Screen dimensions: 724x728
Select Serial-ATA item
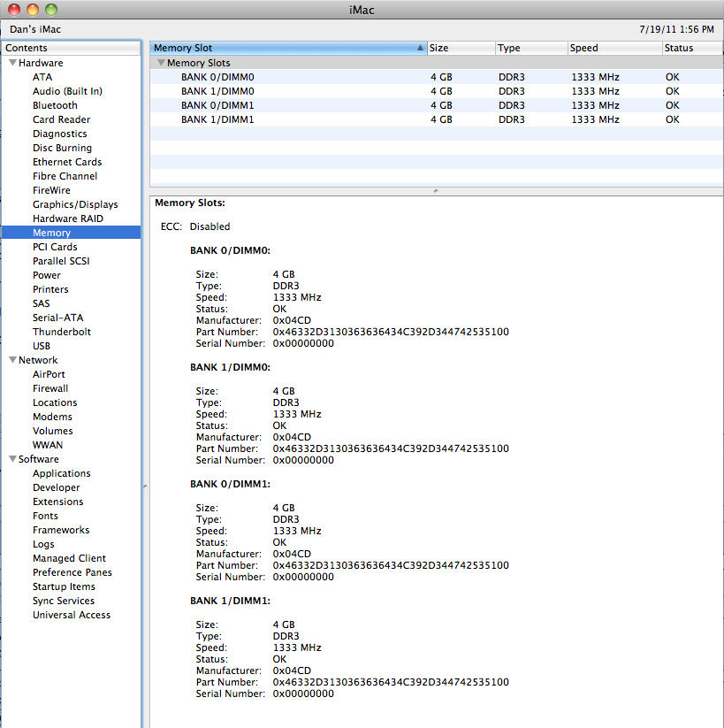[x=58, y=318]
